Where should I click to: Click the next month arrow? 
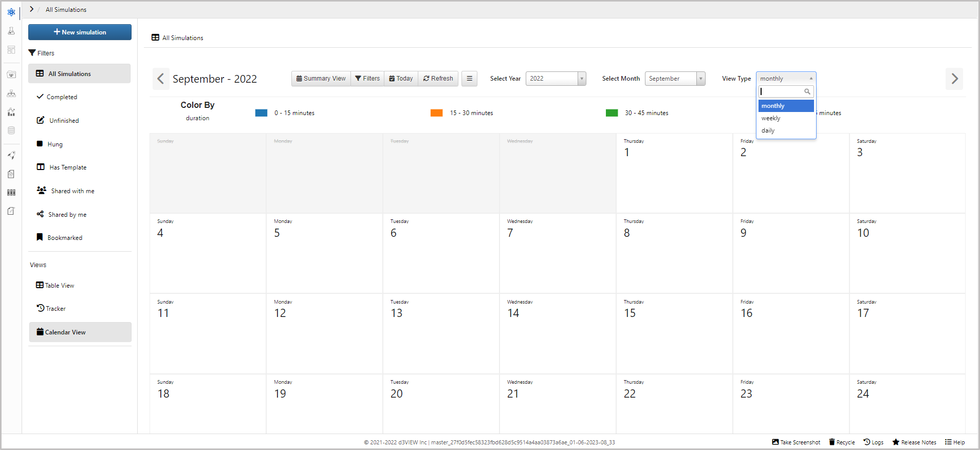point(954,79)
